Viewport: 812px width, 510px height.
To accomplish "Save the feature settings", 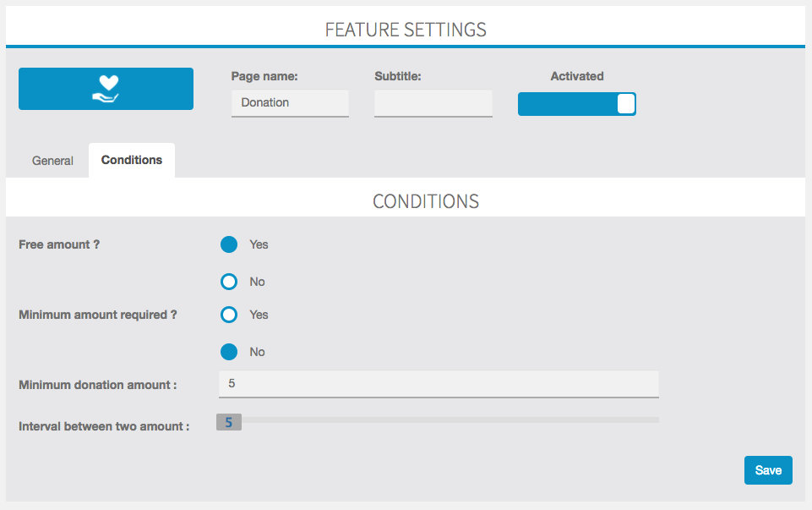I will (769, 470).
